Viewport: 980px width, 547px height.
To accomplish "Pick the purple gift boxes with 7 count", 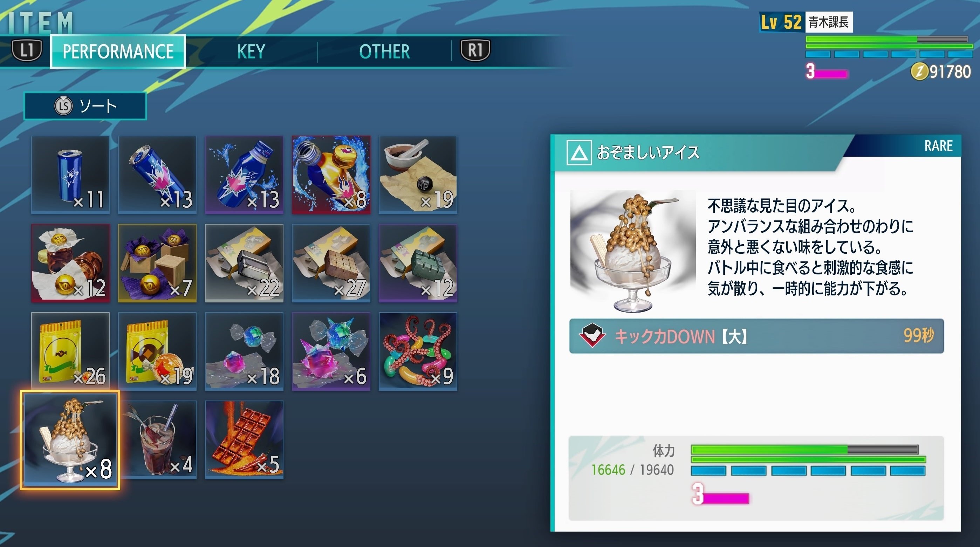I will pyautogui.click(x=157, y=263).
